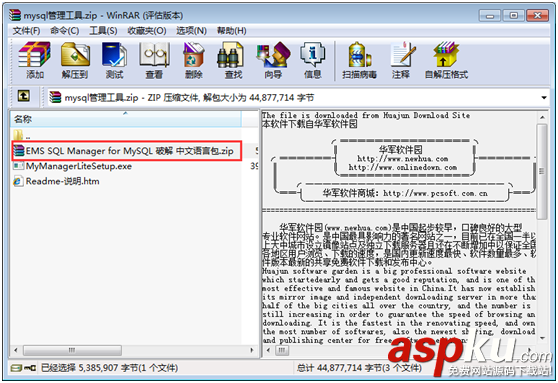This screenshot has height=383, width=558.
Task: Click the parent folder '..' icon
Action: [x=19, y=135]
